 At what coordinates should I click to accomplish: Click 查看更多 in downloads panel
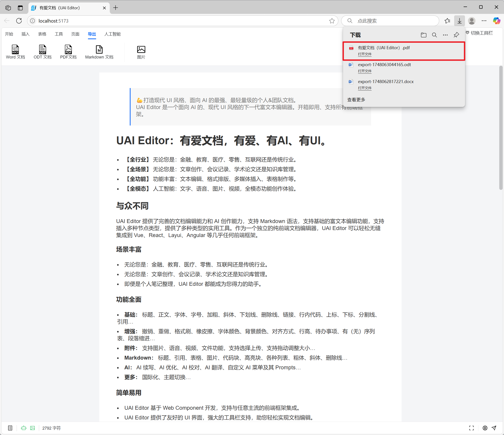pos(356,100)
